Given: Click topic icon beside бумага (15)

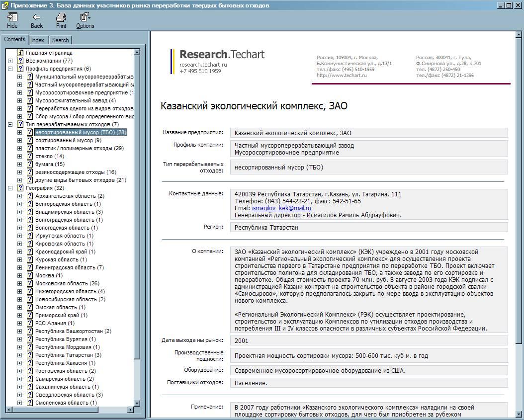Looking at the screenshot, I should [x=30, y=164].
